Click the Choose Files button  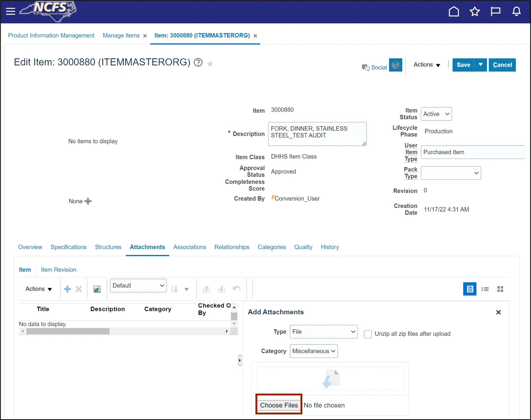279,405
